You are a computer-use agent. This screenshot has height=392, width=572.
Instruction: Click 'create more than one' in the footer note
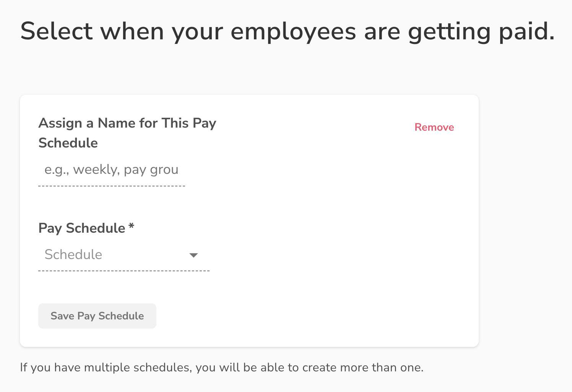click(362, 368)
